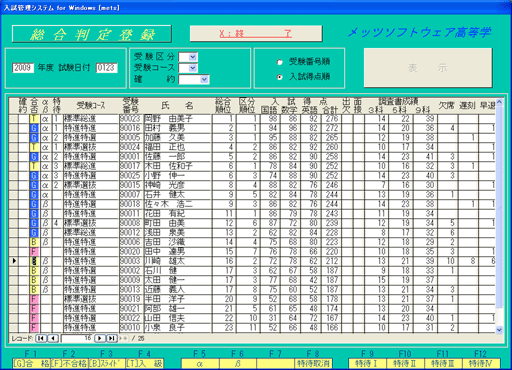Screen dimensions: 512x370
Task: Select the 入試得点順 radio button
Action: click(280, 77)
